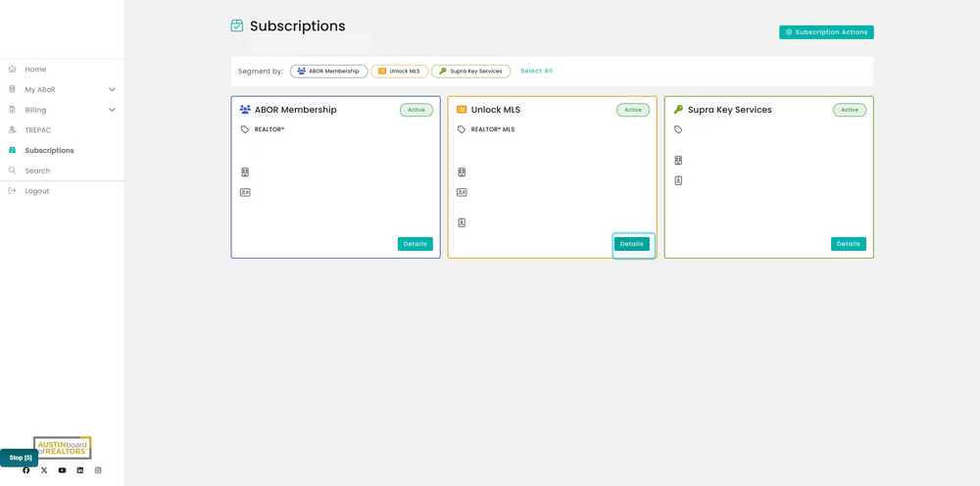Viewport: 980px width, 486px height.
Task: Open the Instagram social link
Action: tap(98, 470)
